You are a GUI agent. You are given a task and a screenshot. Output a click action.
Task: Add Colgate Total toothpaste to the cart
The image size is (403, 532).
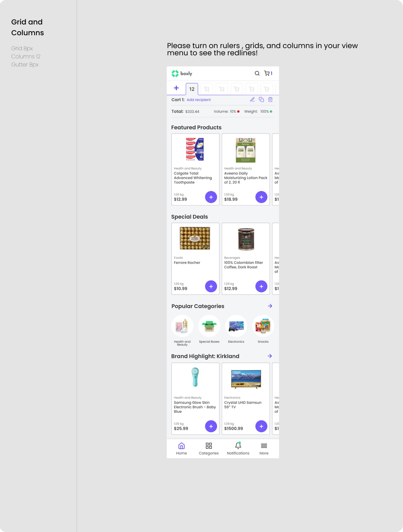pyautogui.click(x=211, y=197)
